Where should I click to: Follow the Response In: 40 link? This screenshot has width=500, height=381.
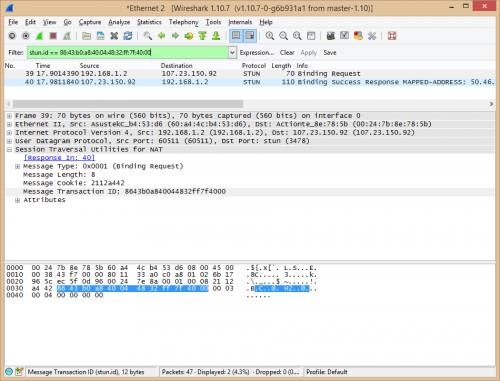pos(59,158)
